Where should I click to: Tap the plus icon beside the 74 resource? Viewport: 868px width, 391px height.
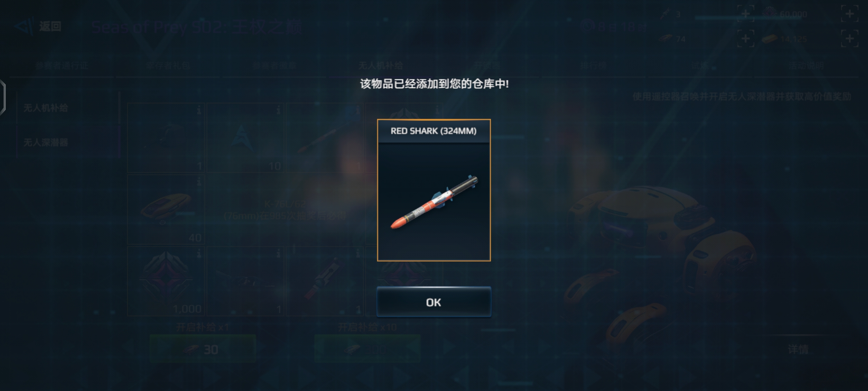(746, 38)
